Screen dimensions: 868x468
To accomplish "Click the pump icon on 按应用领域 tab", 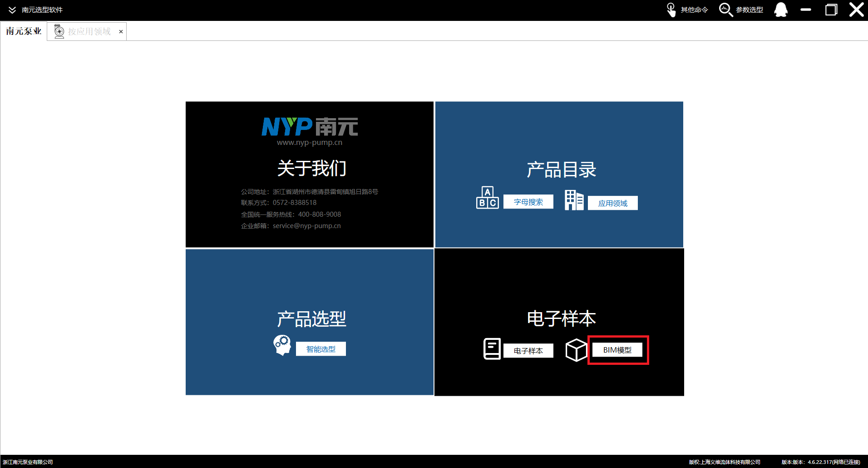I will point(59,31).
